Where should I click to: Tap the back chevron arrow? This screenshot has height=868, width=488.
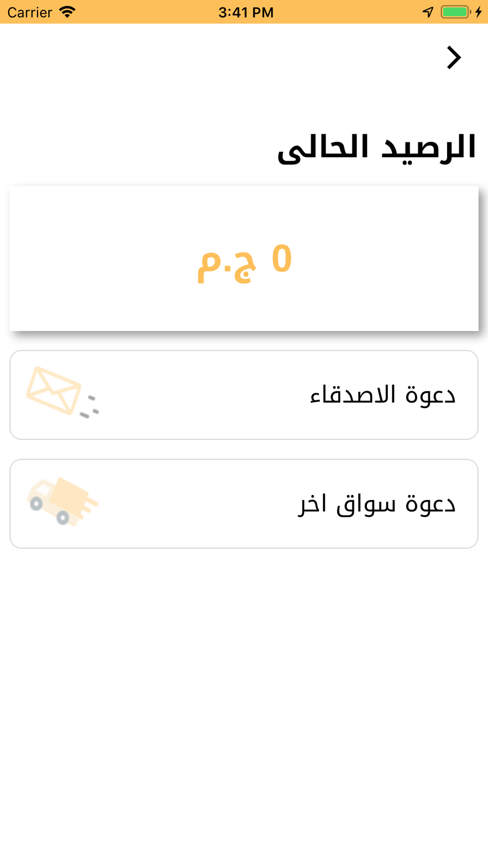454,58
